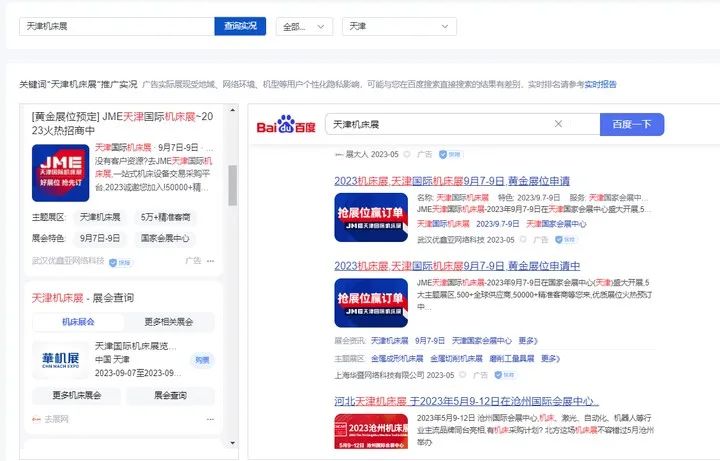
Task: Select the 天津机床展 tag in 主题展区
Action: (x=100, y=217)
